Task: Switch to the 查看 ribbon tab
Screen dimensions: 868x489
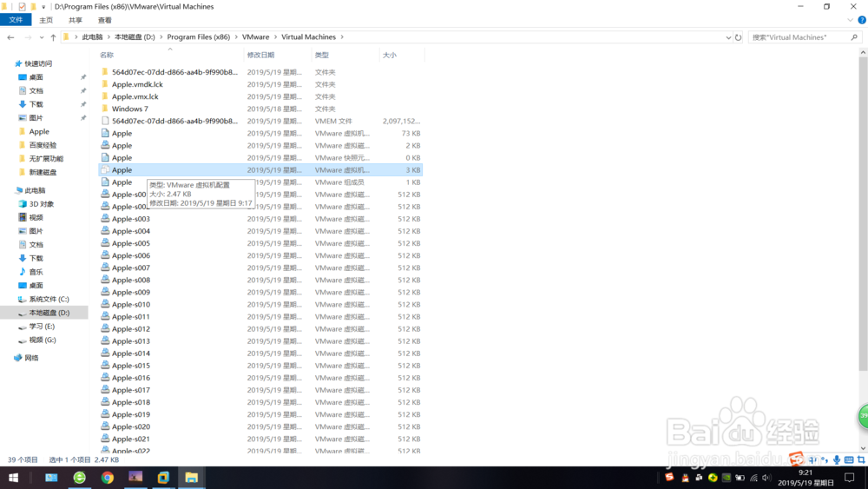Action: point(105,20)
